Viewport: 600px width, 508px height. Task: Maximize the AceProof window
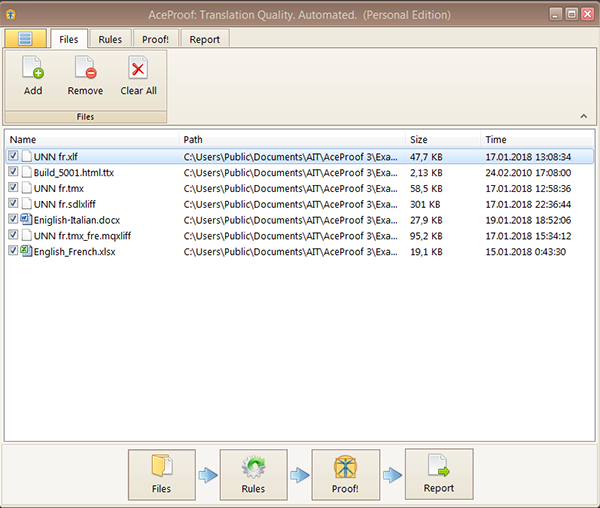571,14
